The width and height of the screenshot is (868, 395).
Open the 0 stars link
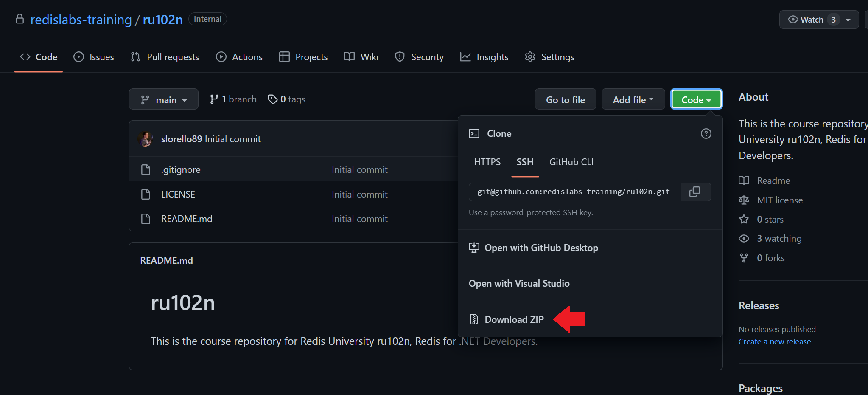(x=770, y=219)
